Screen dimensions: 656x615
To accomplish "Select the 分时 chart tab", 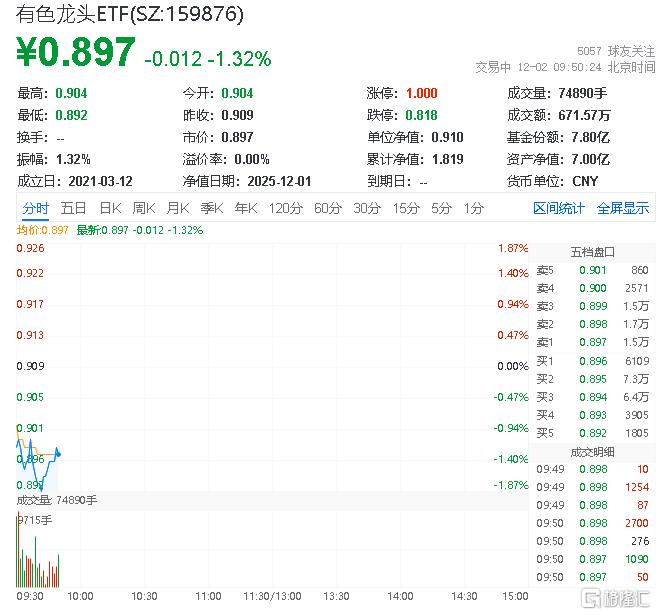I will pos(36,208).
